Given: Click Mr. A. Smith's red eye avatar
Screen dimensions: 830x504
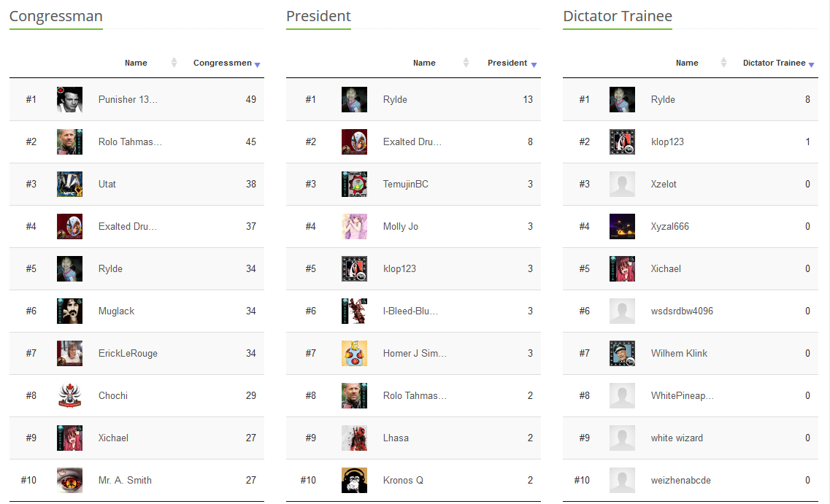Looking at the screenshot, I should point(69,480).
